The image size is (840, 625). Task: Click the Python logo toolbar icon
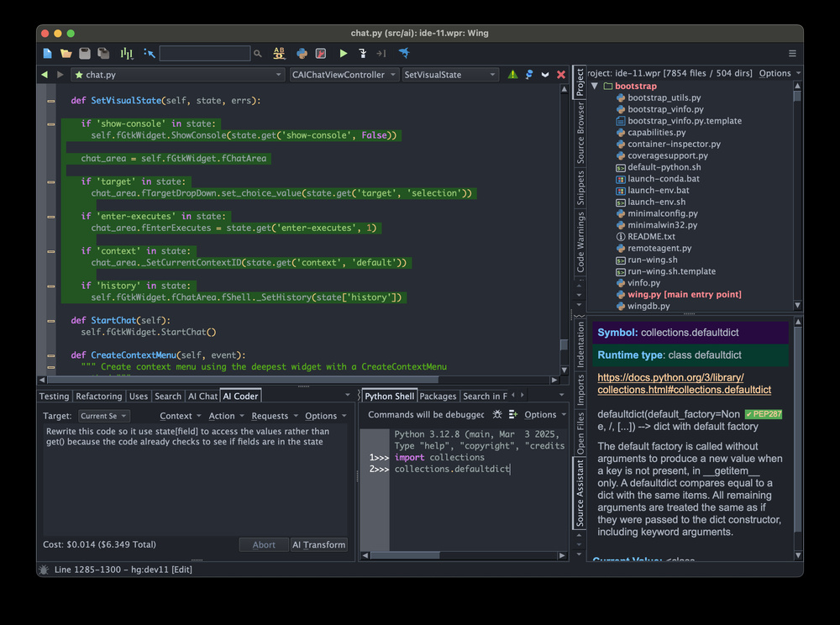click(x=302, y=53)
